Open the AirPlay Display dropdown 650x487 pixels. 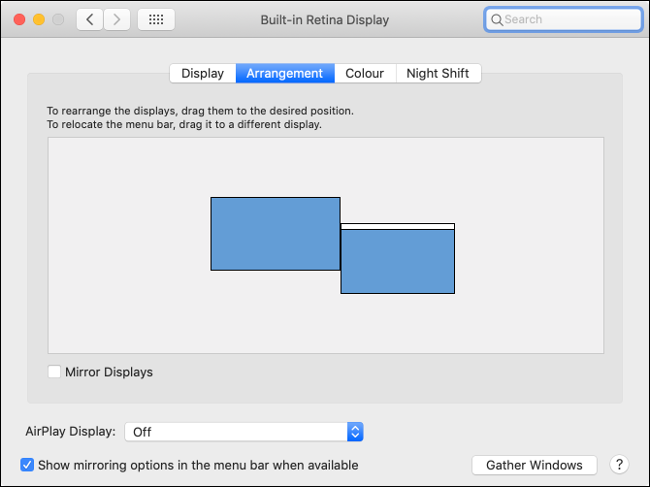243,432
